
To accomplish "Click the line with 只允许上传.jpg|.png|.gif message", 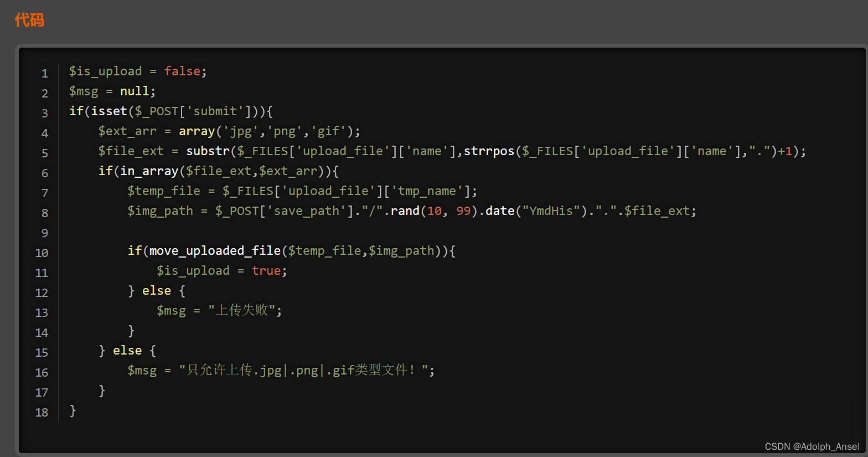I will 281,370.
